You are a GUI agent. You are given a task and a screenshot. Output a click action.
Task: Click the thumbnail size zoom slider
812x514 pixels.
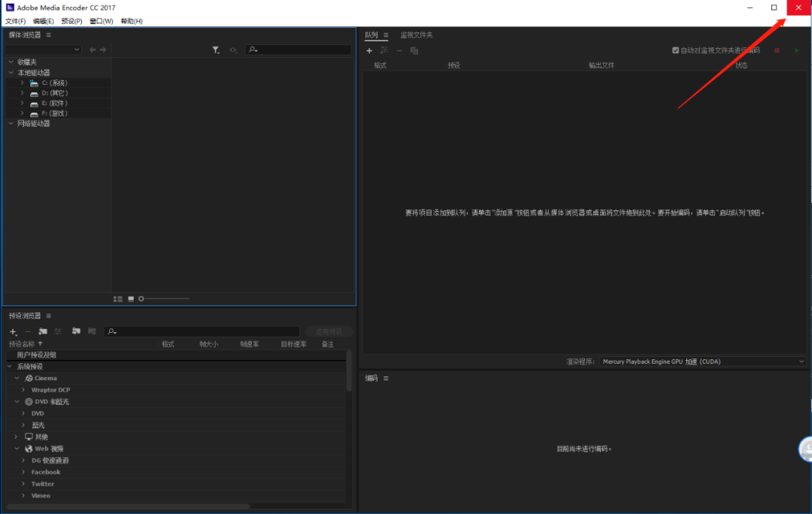coord(164,298)
